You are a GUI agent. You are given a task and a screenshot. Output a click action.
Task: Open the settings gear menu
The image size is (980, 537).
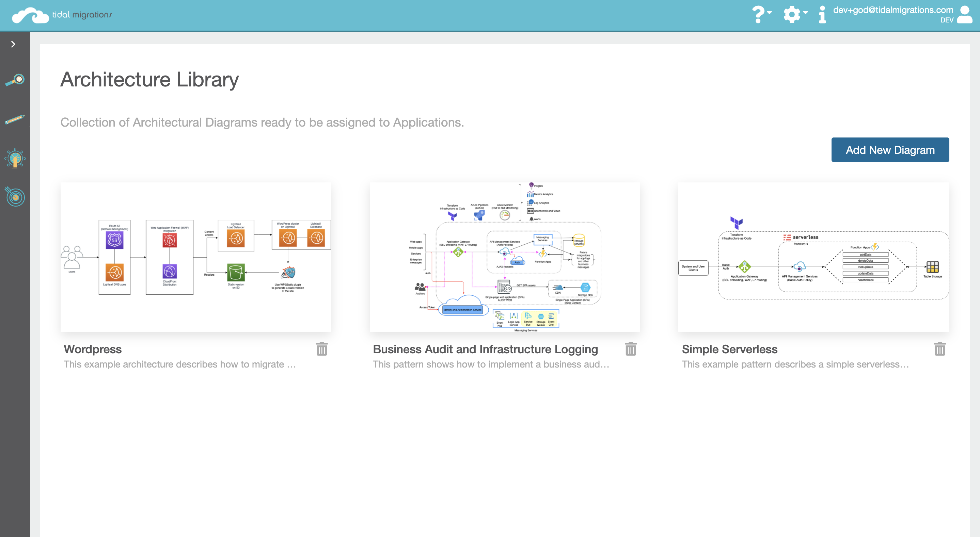pos(795,14)
